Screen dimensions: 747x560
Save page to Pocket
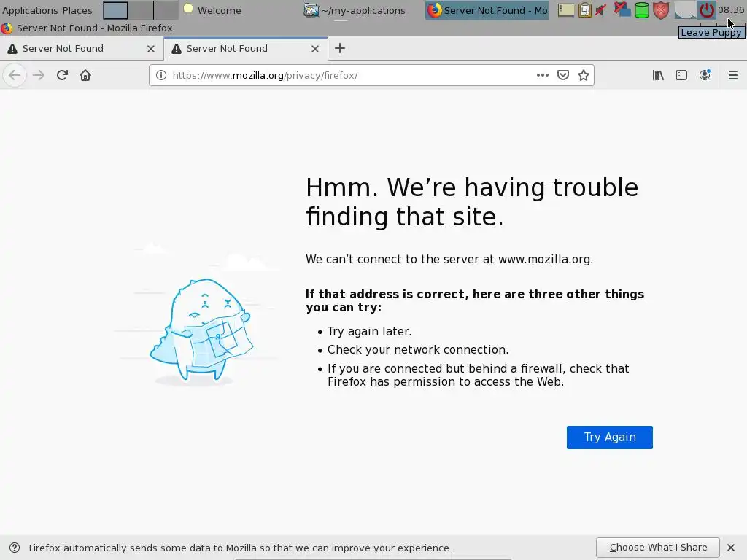[x=563, y=75]
